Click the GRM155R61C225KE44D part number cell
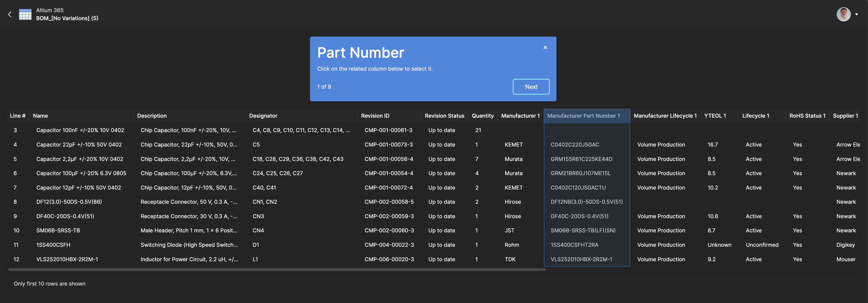 [x=581, y=159]
